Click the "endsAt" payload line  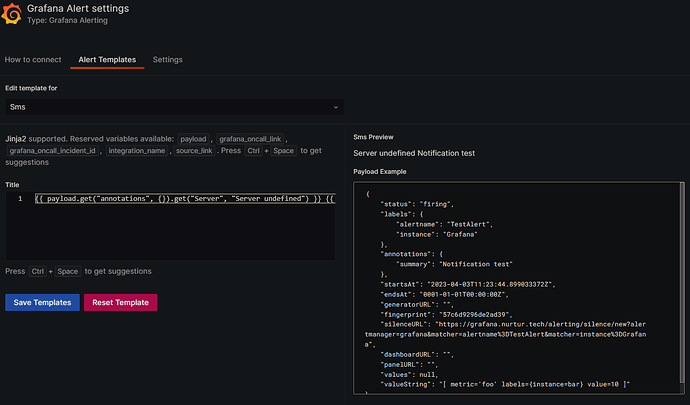coord(444,295)
